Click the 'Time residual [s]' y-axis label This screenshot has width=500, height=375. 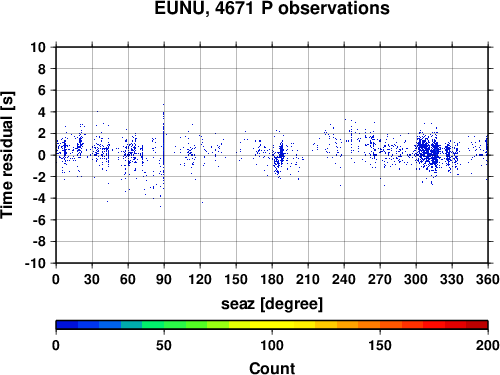coord(7,155)
